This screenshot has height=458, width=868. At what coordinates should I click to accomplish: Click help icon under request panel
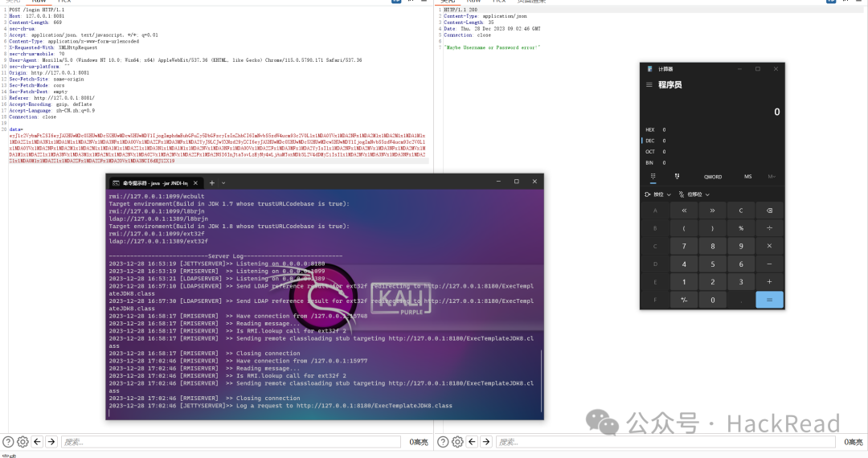[8, 441]
